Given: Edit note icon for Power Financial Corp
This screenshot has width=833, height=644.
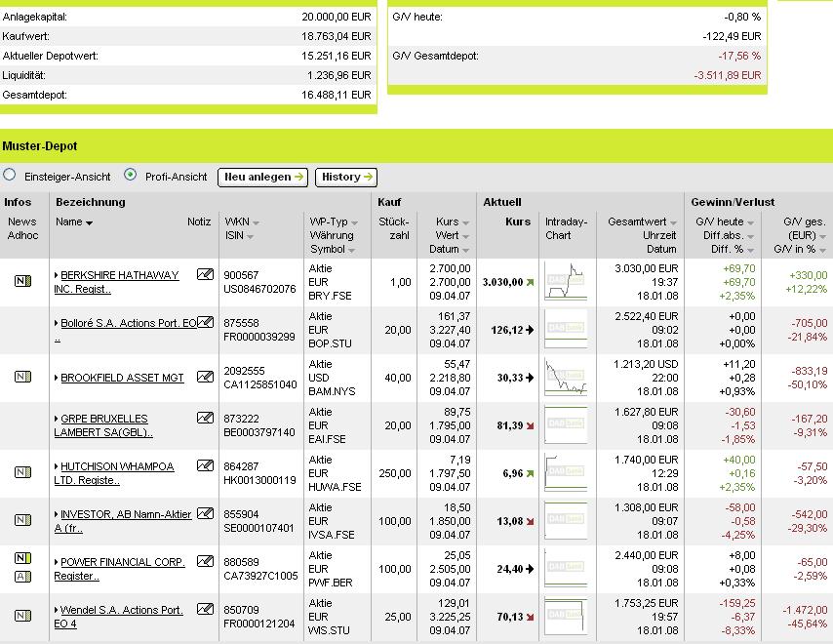Looking at the screenshot, I should pos(205,561).
